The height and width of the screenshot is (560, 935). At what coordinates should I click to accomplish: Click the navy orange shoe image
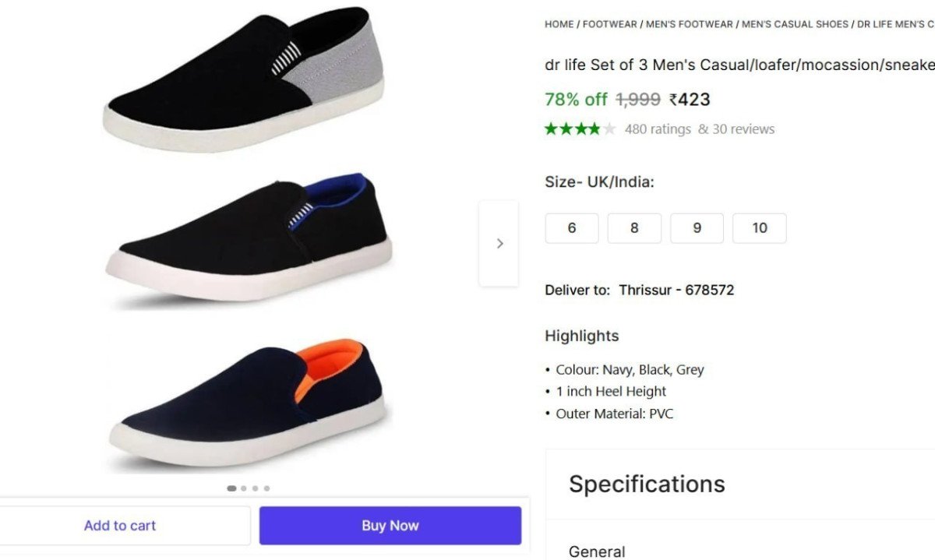(249, 397)
